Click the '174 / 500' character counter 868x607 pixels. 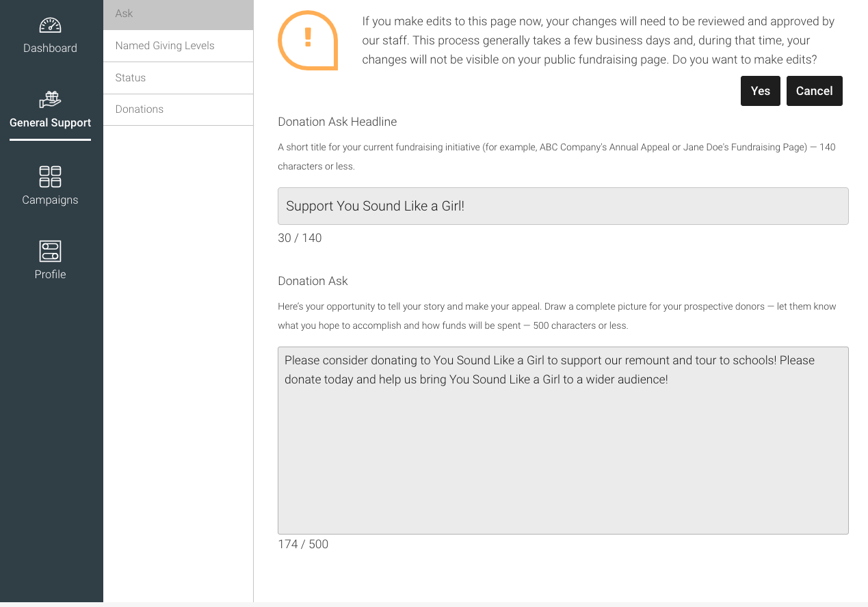pos(303,544)
